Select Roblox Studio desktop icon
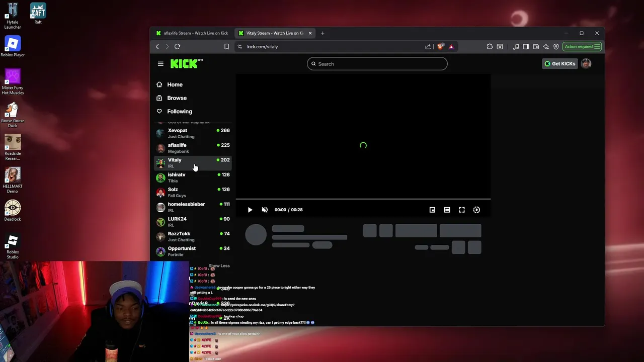The height and width of the screenshot is (362, 644). coord(13,246)
